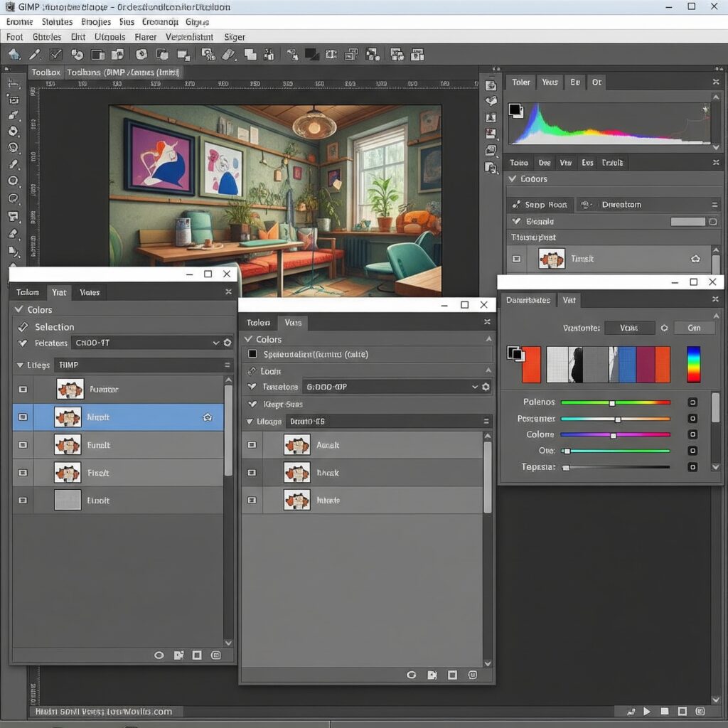Collapse the Lifegs section in left dialog
The image size is (728, 728).
pos(19,365)
